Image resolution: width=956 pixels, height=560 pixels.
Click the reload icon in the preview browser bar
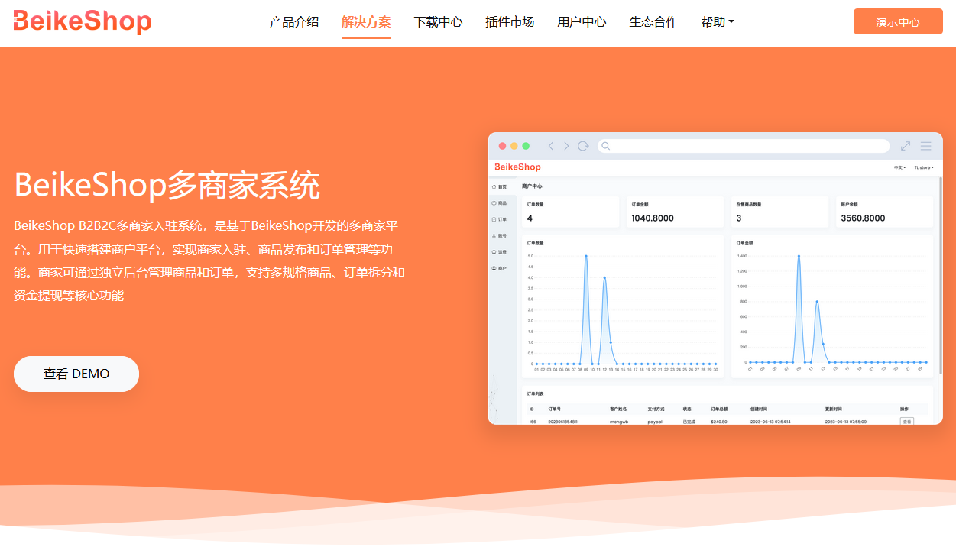point(583,146)
